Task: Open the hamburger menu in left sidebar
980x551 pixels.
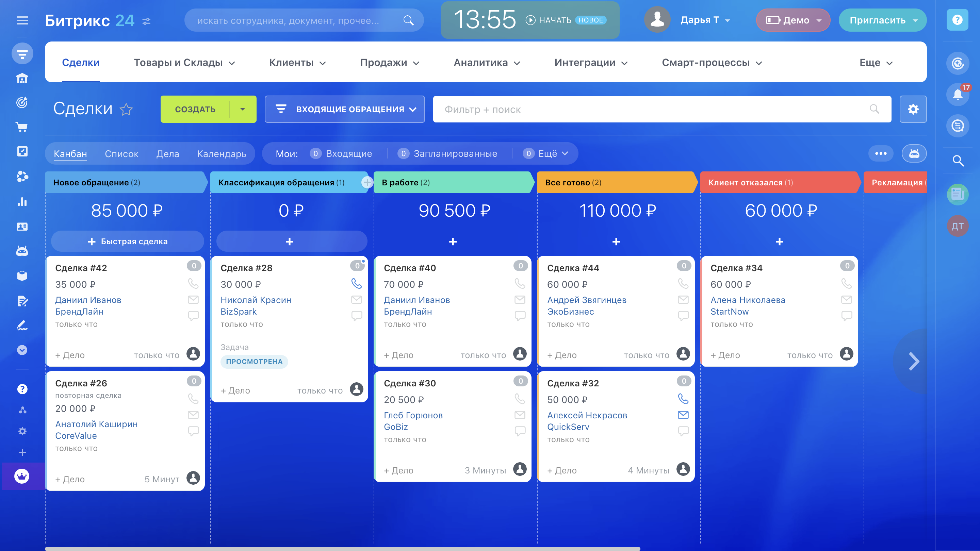Action: pyautogui.click(x=22, y=20)
